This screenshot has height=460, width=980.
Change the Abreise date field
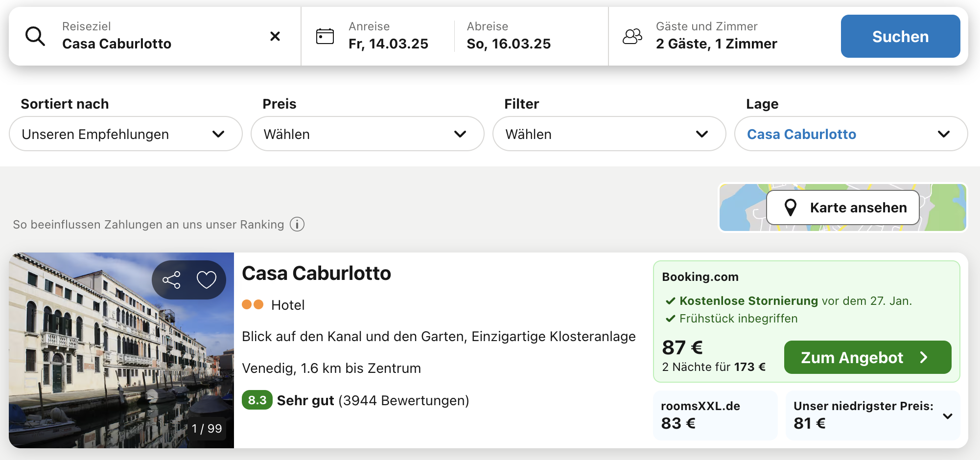(509, 36)
